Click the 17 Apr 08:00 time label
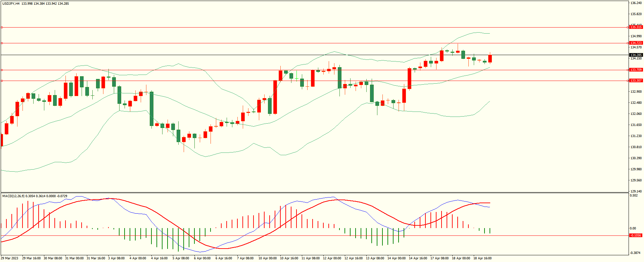This screenshot has height=262, width=644. [440, 258]
